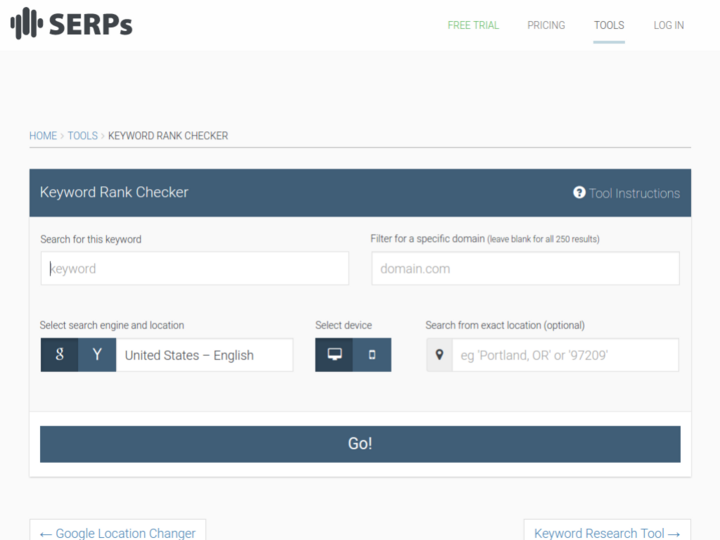Click the TOOLS breadcrumb link
This screenshot has width=720, height=540.
(83, 136)
